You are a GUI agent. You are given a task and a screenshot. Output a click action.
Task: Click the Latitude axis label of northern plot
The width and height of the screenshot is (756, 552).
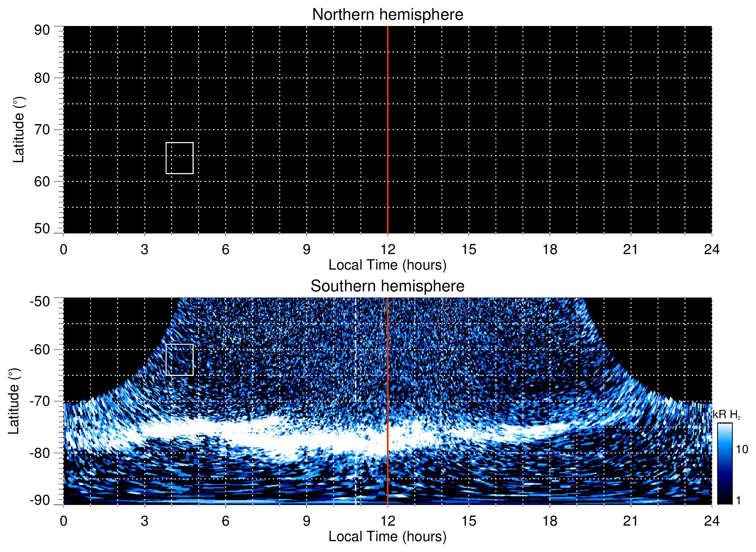tap(19, 130)
